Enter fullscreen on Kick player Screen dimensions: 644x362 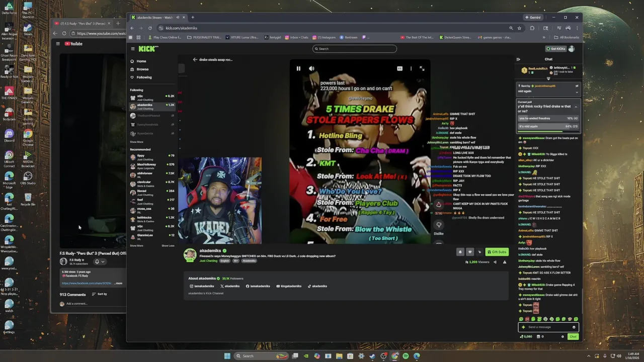(422, 68)
